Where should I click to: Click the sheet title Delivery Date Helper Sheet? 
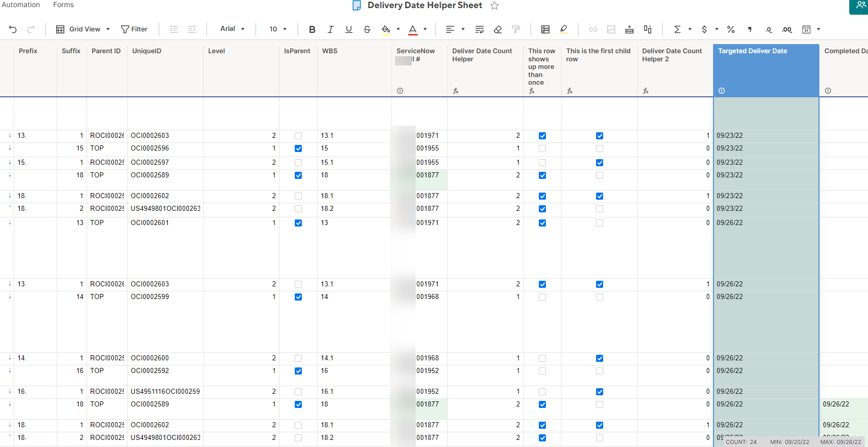(x=425, y=6)
